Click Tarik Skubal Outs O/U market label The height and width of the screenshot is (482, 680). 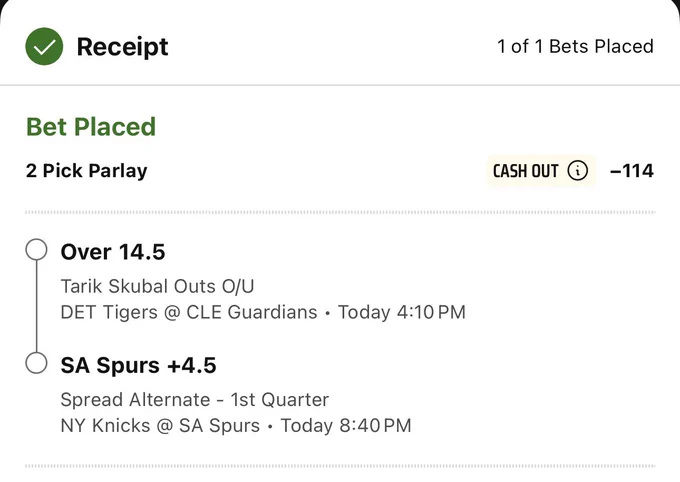[x=157, y=286]
